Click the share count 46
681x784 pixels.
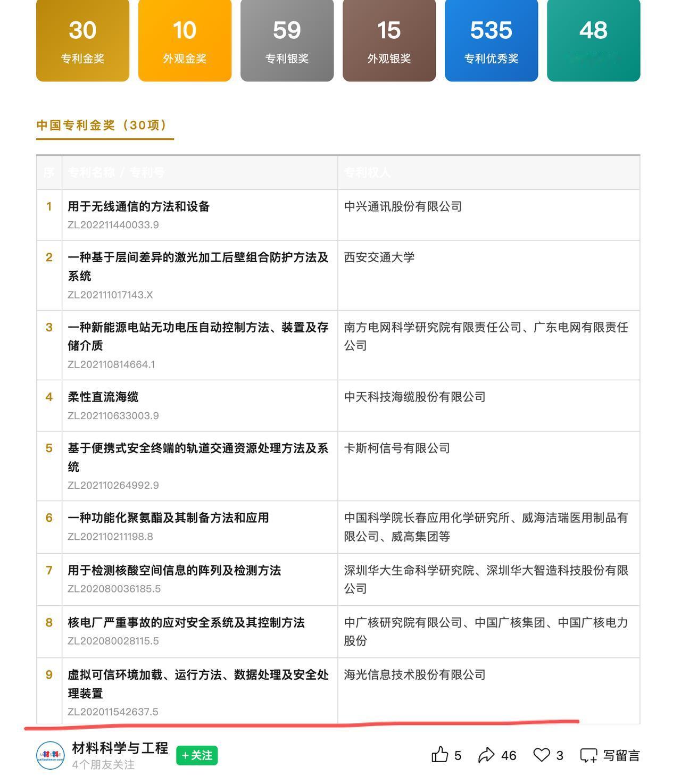tap(509, 756)
